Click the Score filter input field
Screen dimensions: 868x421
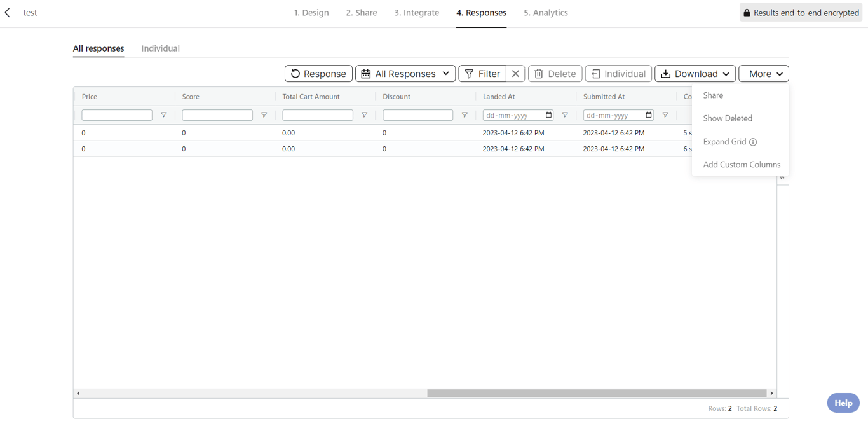[217, 115]
